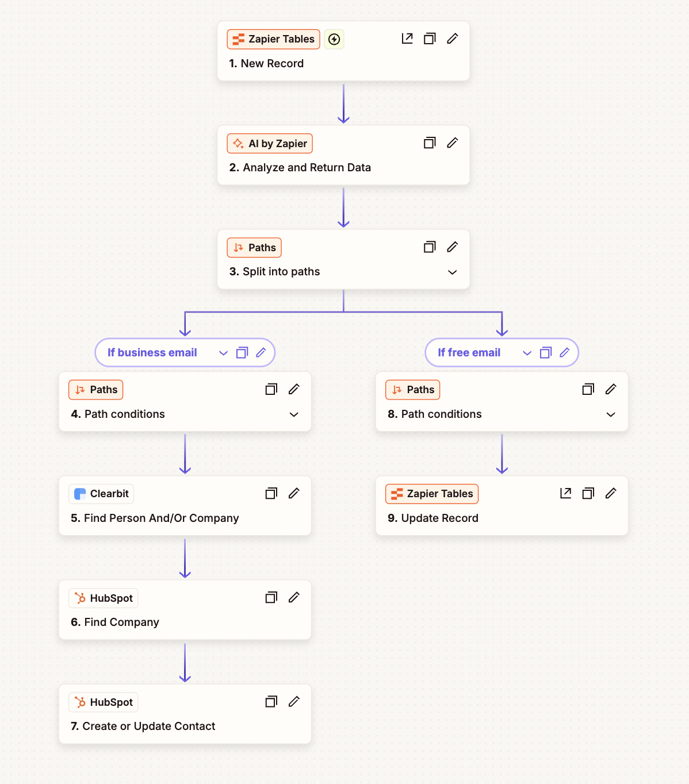Duplicate the Analyze and Return Data step

[x=430, y=143]
